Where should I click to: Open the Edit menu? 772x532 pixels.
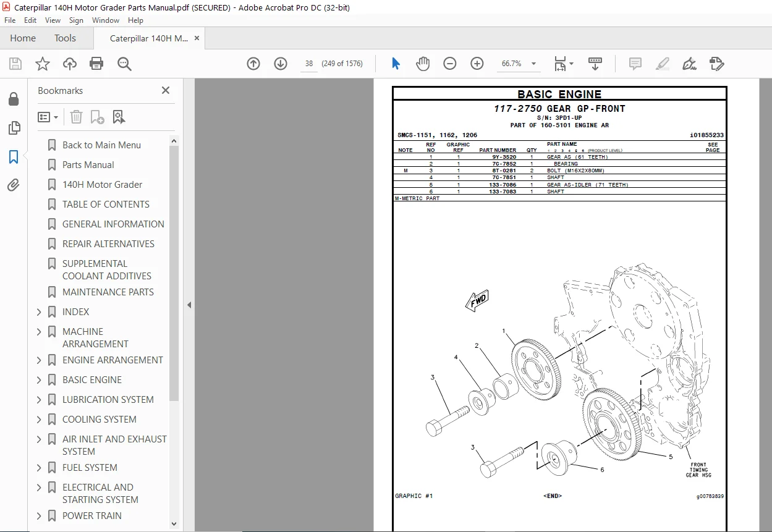coord(30,20)
